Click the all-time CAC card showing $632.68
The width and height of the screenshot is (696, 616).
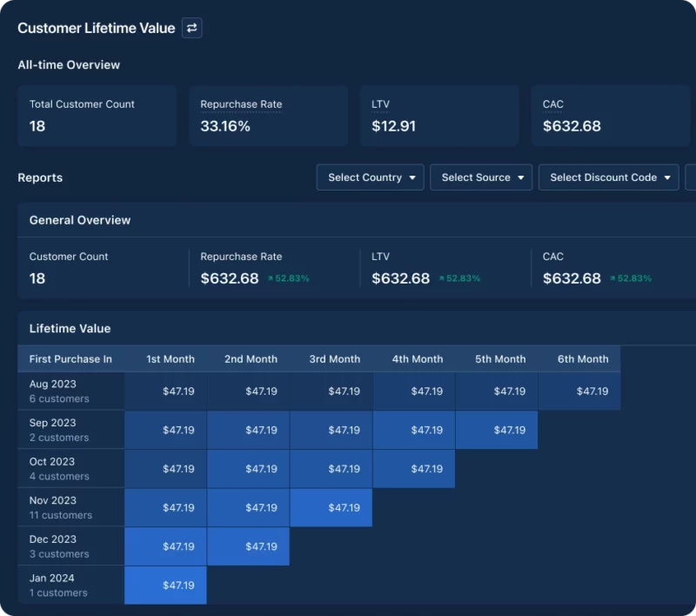(x=611, y=116)
